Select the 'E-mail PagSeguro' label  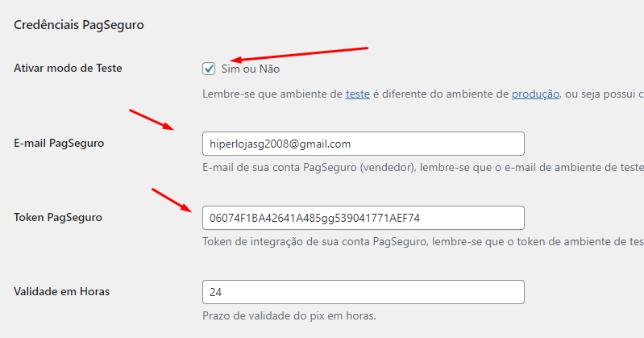coord(59,143)
